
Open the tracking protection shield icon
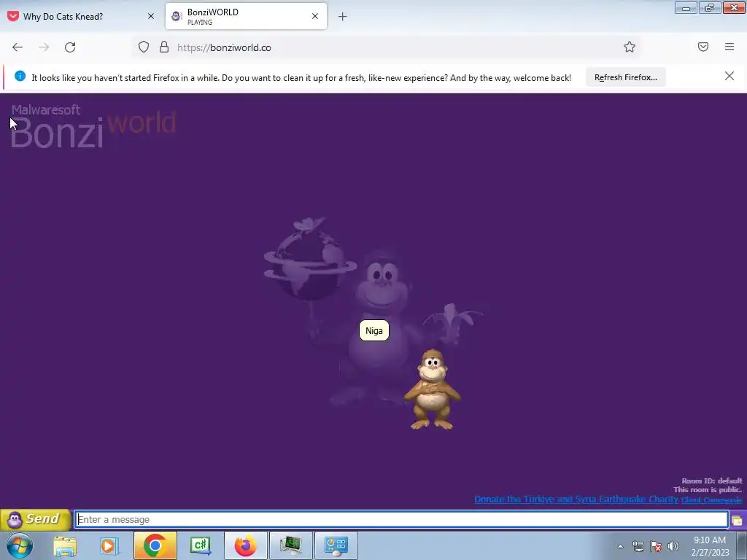[x=144, y=47]
